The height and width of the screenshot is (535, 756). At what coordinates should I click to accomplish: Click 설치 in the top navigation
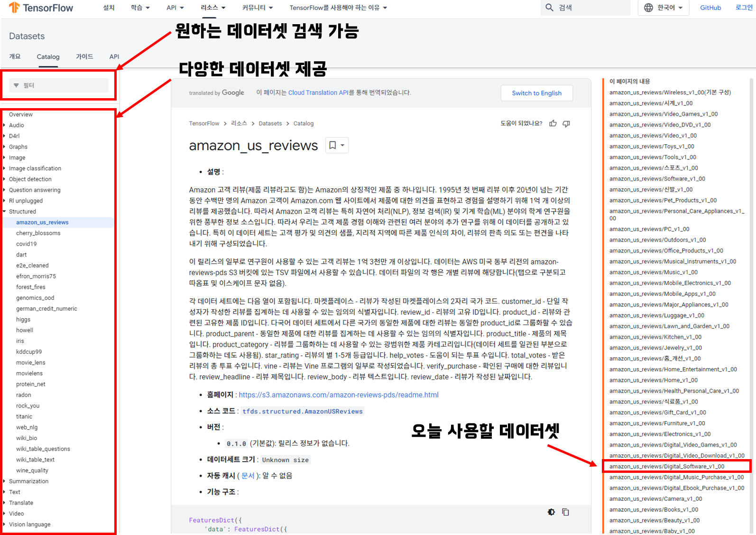[x=109, y=8]
